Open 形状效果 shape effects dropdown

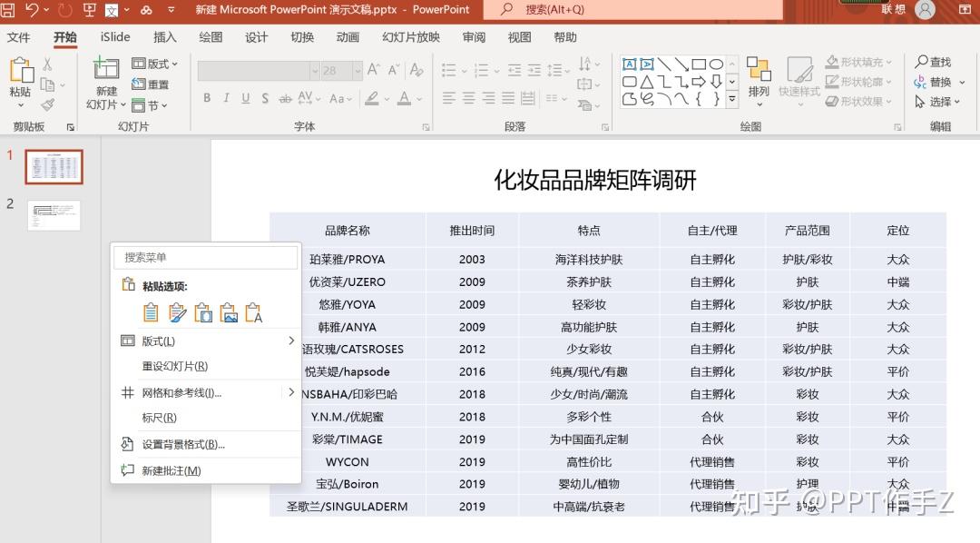coord(858,101)
